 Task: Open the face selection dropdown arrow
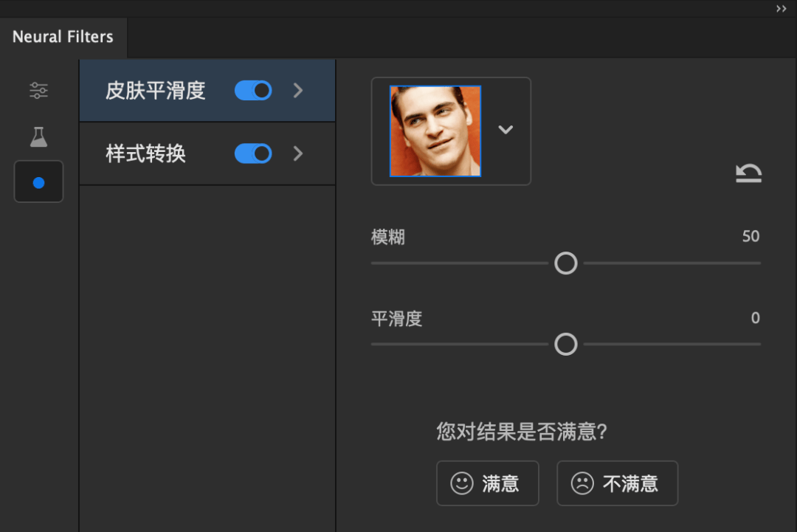(x=506, y=130)
